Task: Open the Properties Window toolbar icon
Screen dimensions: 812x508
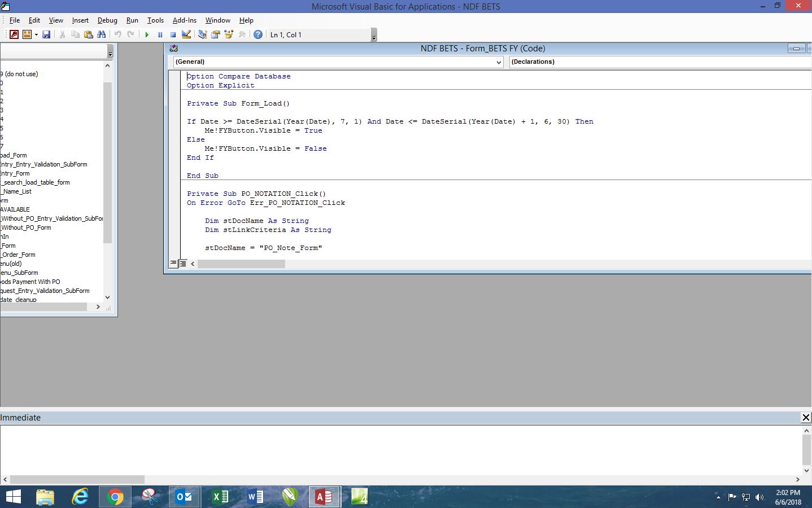Action: point(215,34)
